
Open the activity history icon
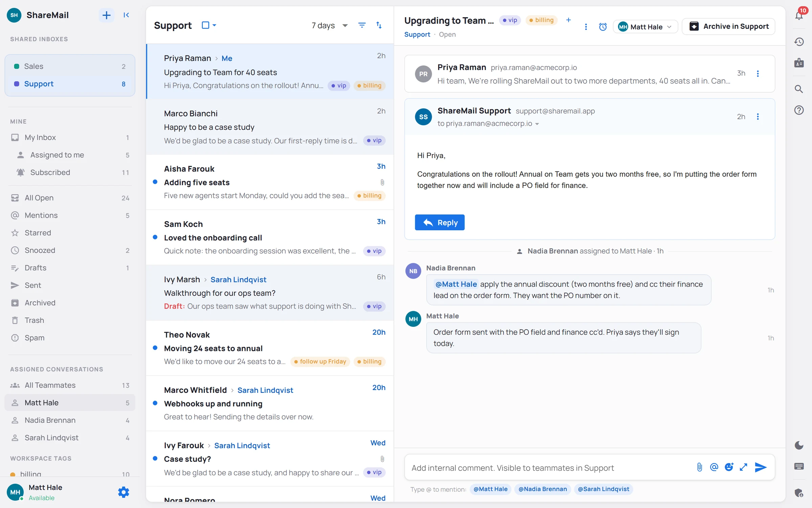[x=799, y=42]
